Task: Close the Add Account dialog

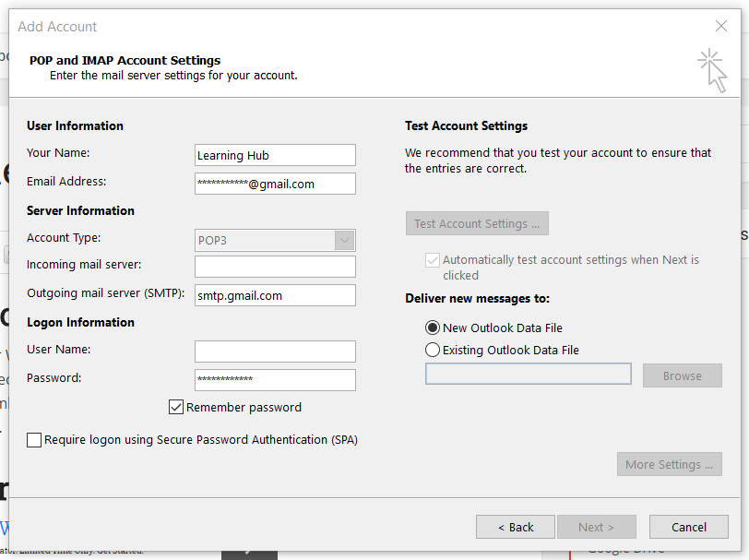Action: click(x=720, y=26)
